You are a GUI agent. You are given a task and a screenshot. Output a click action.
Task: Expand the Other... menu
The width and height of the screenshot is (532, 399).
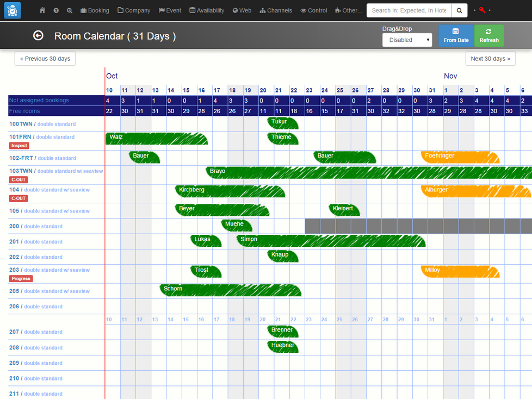[x=349, y=10]
